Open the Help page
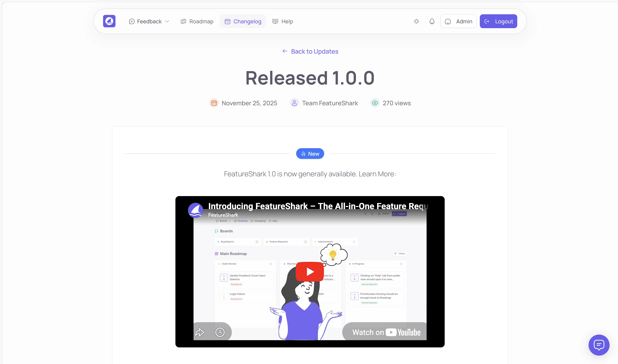Viewport: 618px width, 364px height. [x=282, y=21]
